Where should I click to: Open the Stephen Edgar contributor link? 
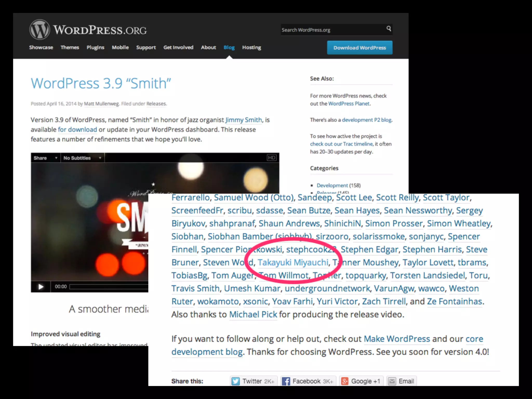369,249
